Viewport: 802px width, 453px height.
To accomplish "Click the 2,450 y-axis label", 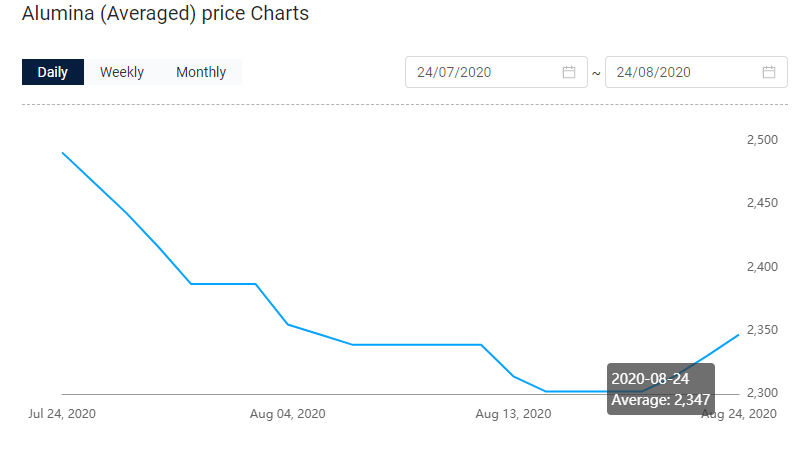I will pos(762,203).
